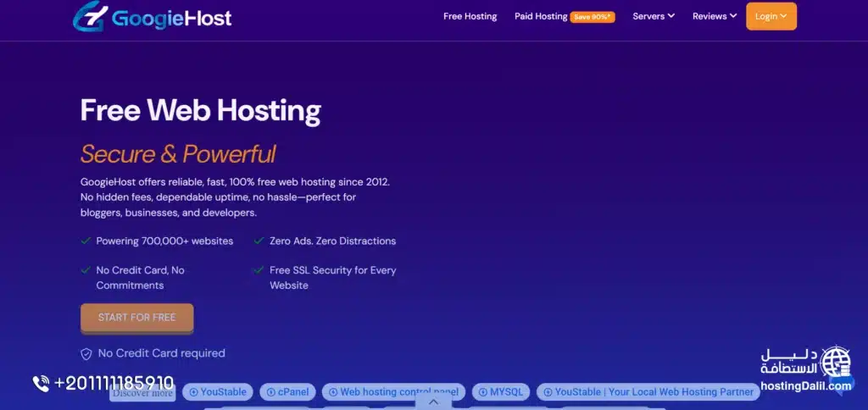868x410 pixels.
Task: Expand the Reviews dropdown menu
Action: (715, 17)
